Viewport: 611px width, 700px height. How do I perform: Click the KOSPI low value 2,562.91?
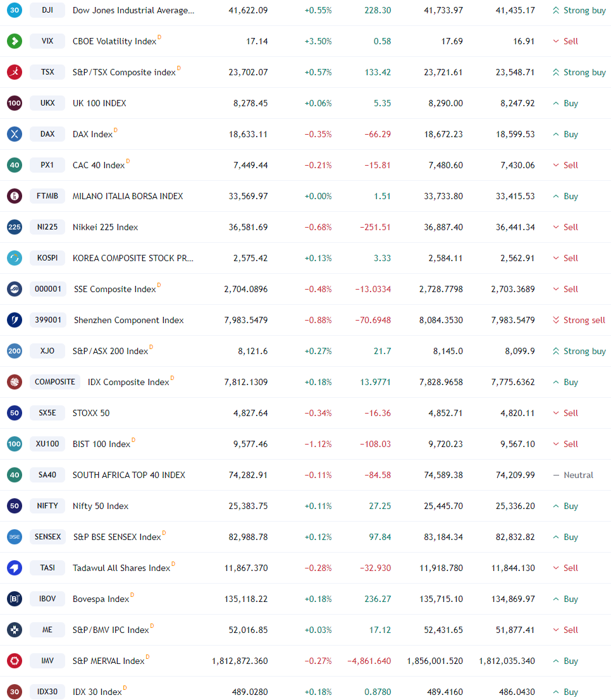pos(517,258)
